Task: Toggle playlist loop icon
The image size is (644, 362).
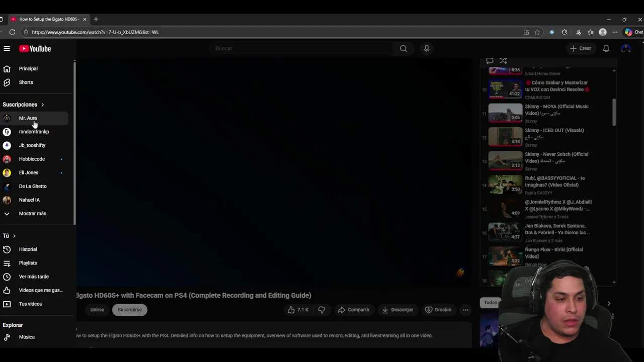Action: click(x=490, y=61)
